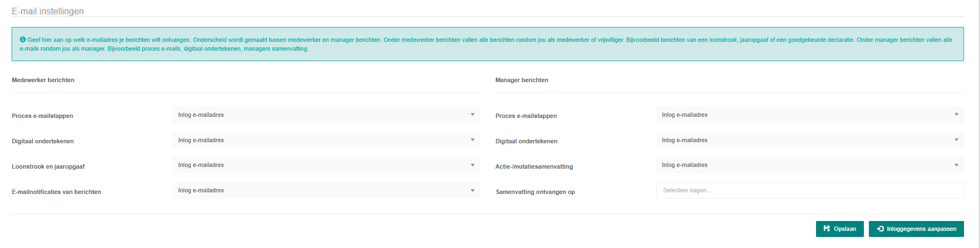Open Medewerker Proces e-mailstappen dropdown

[x=326, y=115]
